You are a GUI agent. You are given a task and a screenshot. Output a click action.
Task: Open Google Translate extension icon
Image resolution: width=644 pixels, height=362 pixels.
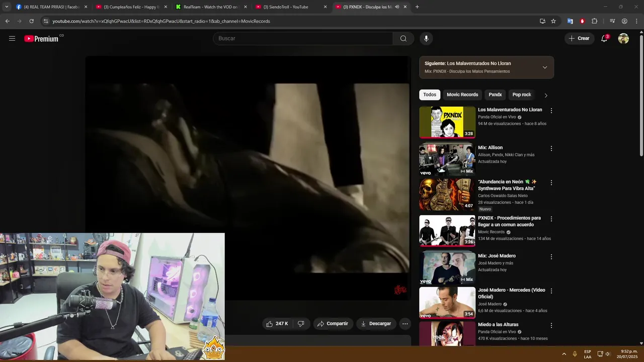point(570,21)
